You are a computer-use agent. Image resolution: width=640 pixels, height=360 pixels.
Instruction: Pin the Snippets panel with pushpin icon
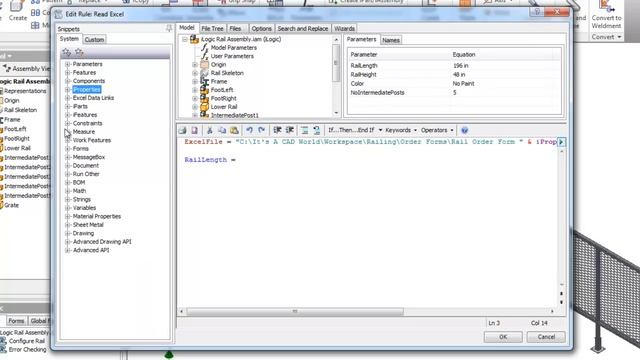pyautogui.click(x=169, y=28)
